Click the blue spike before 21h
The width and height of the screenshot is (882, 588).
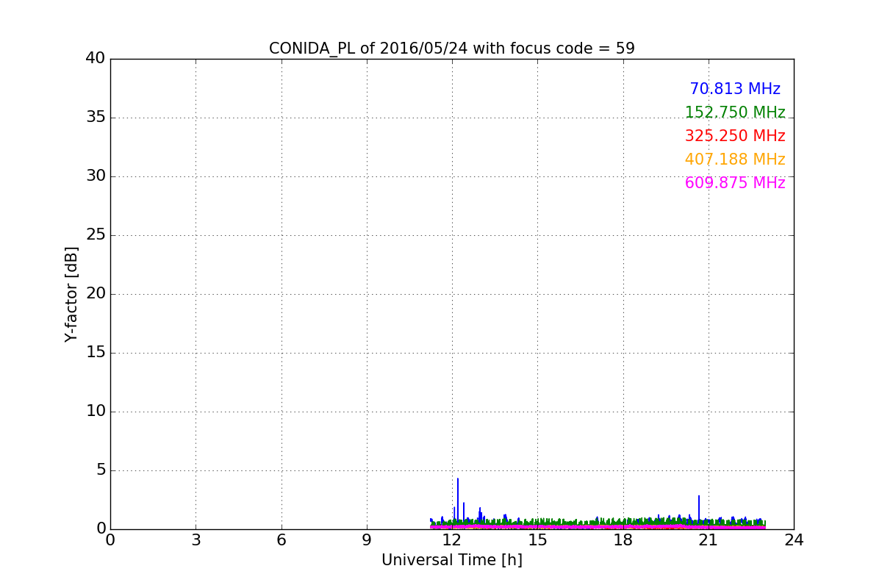(x=699, y=509)
